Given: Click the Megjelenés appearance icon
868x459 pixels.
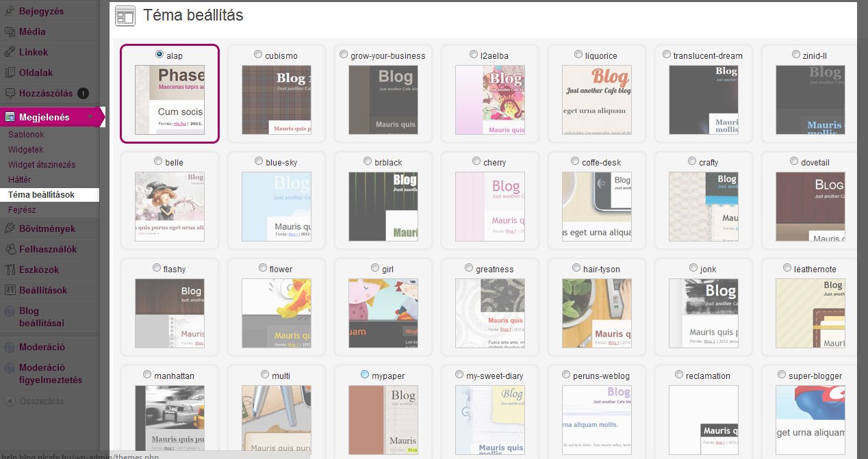Looking at the screenshot, I should click(10, 117).
